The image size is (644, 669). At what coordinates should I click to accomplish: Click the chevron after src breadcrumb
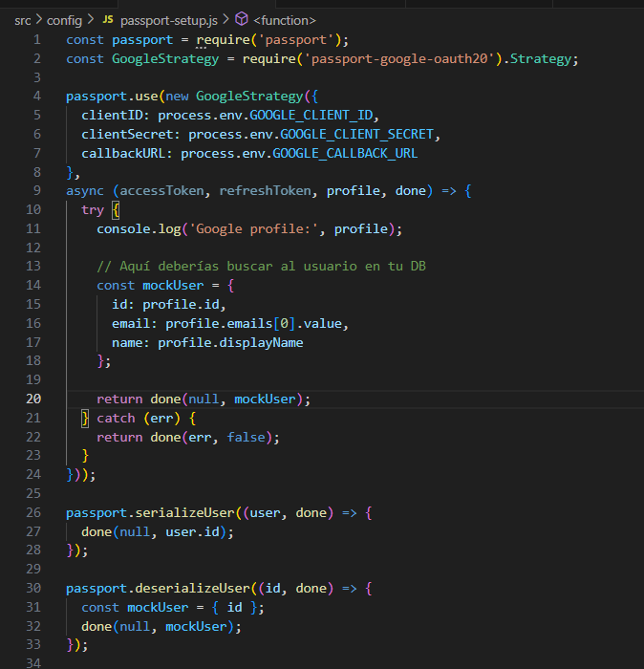click(x=39, y=20)
